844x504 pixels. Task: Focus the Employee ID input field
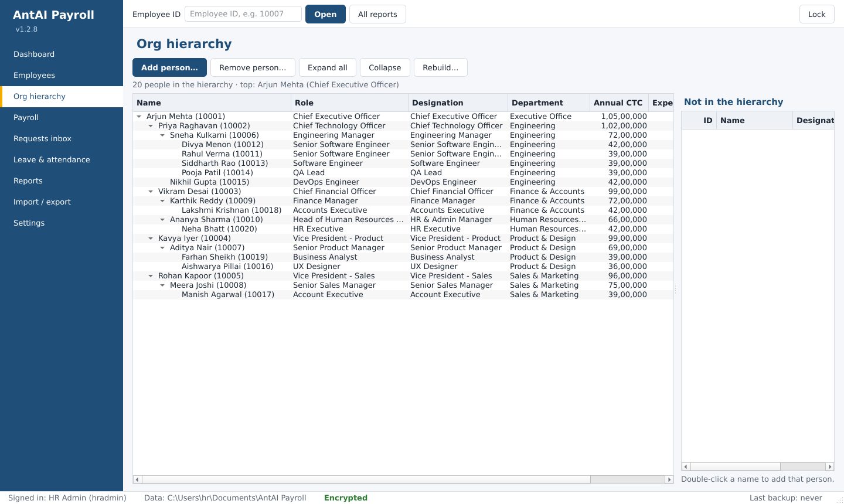pos(243,13)
